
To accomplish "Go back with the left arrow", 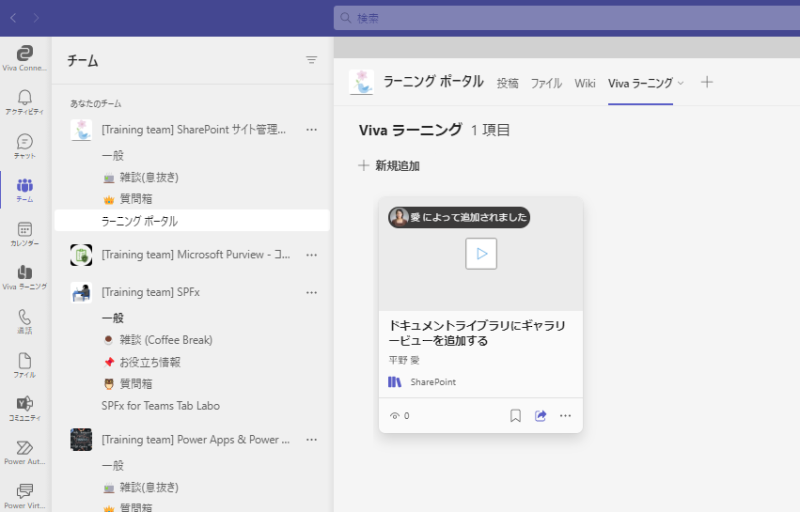I will coord(14,18).
